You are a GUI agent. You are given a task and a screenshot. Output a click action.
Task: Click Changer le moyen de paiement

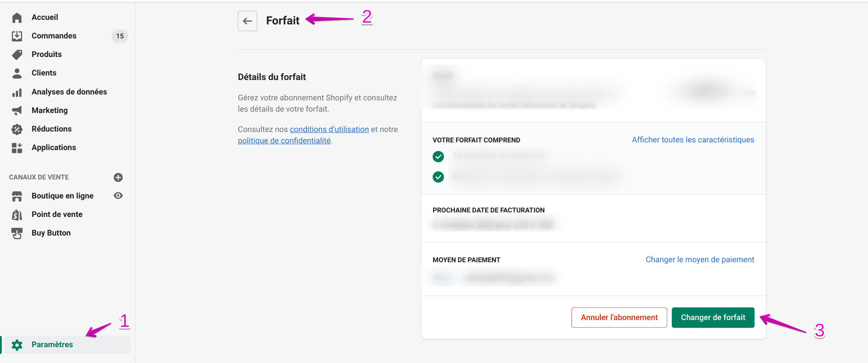699,259
